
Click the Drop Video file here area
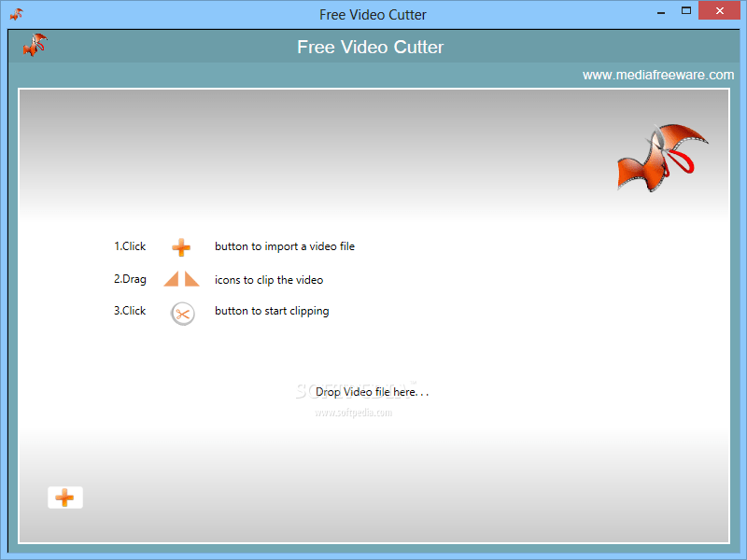click(372, 392)
